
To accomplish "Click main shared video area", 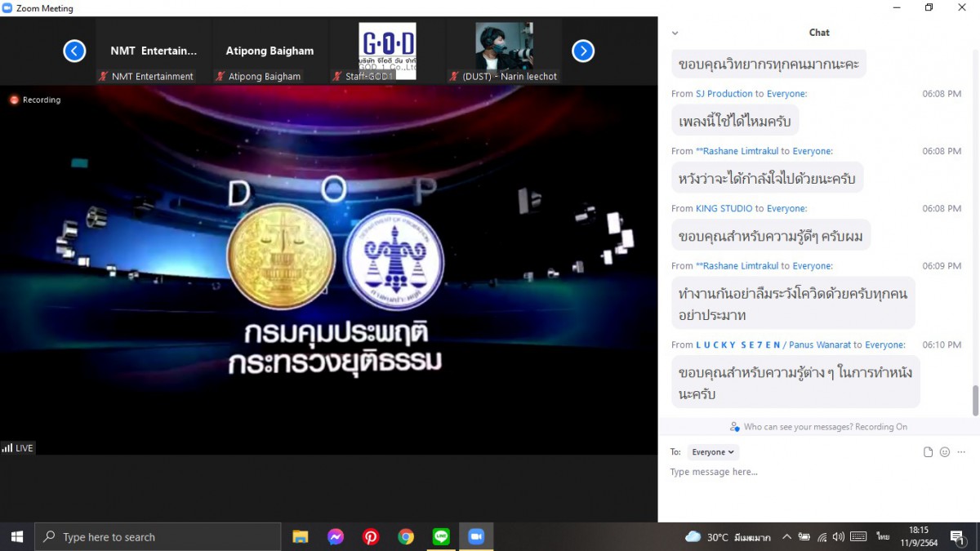I will (x=328, y=269).
